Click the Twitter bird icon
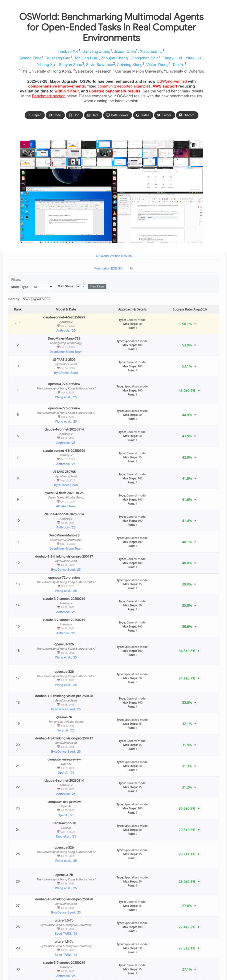Viewport: 227px width, 980px height. coord(158,115)
